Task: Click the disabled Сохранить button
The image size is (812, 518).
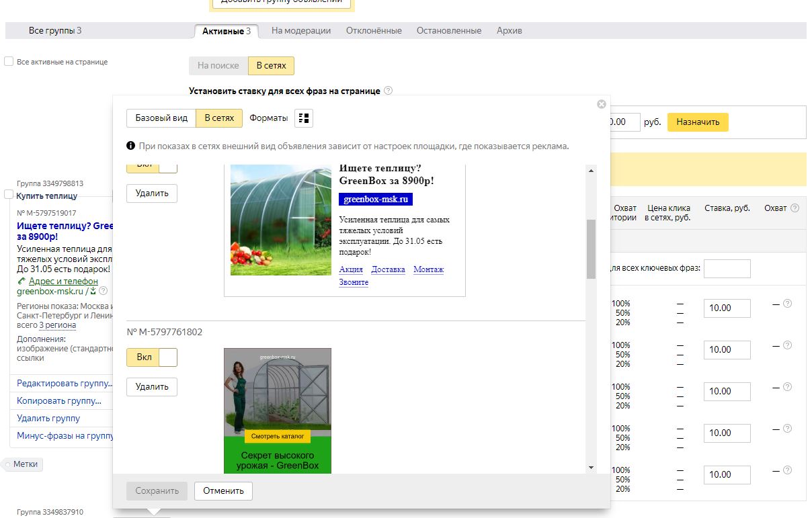Action: click(x=157, y=491)
